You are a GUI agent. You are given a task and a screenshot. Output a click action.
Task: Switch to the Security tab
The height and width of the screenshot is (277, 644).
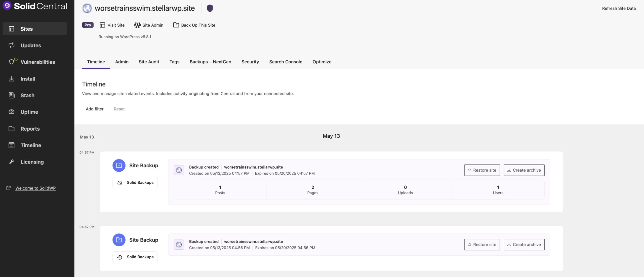click(250, 62)
